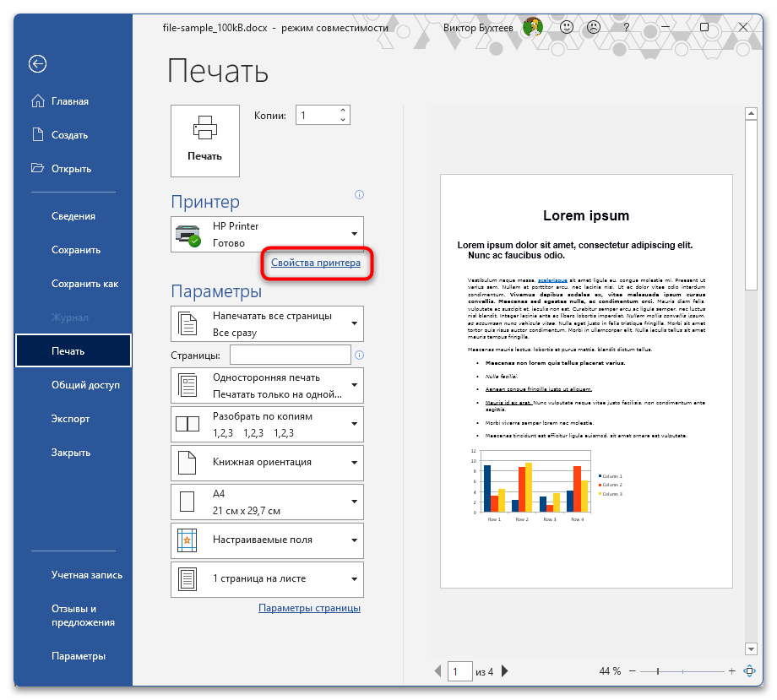The width and height of the screenshot is (777, 700).
Task: Click the zoom slider handle
Action: pos(658,671)
